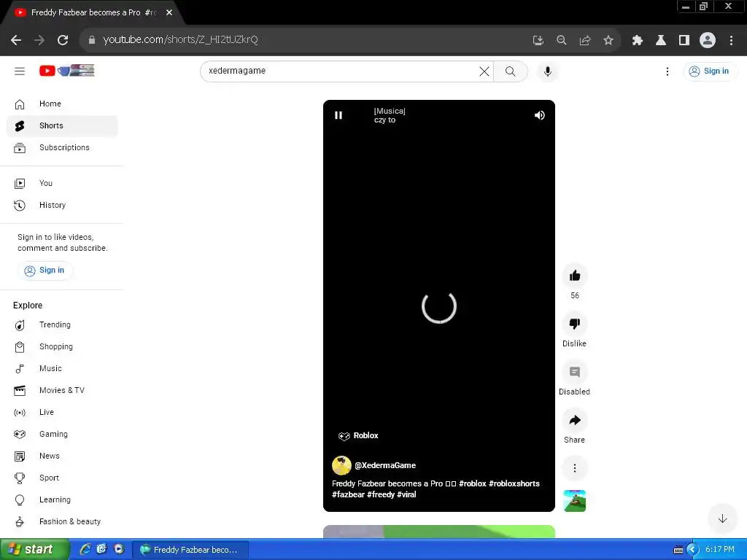Image resolution: width=747 pixels, height=560 pixels.
Task: Click Sign in at top right
Action: [709, 71]
